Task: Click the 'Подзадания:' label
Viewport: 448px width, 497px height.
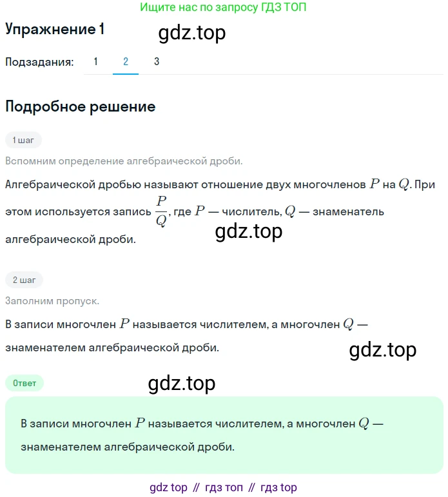Action: coord(39,62)
